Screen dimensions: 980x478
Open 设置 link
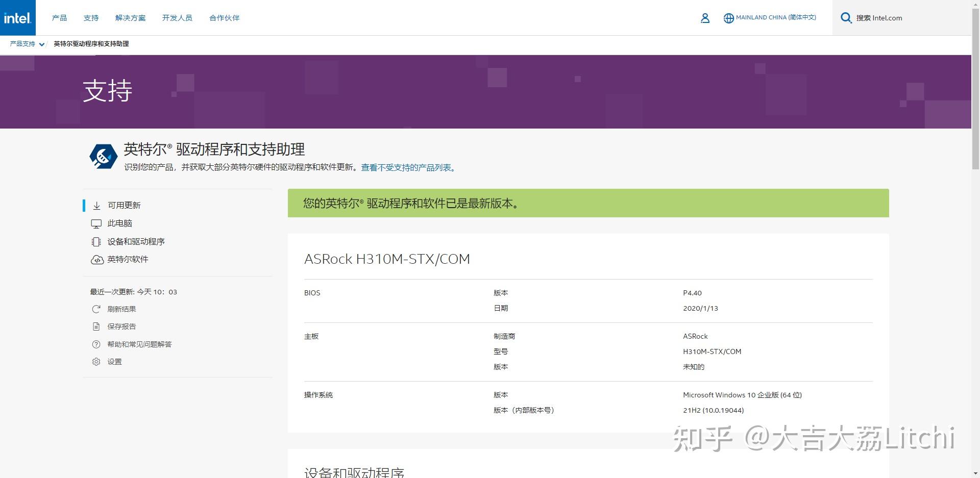point(114,362)
